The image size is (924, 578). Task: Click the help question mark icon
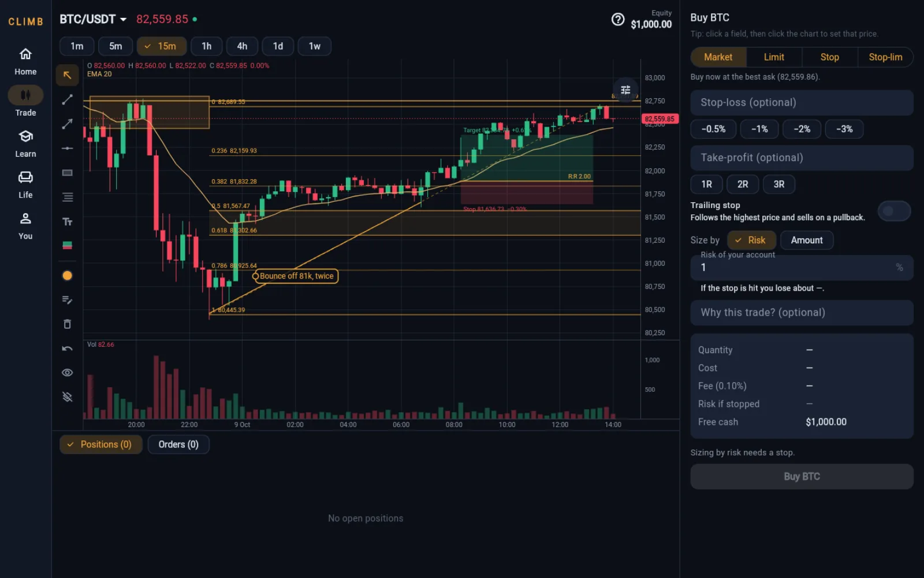point(617,20)
